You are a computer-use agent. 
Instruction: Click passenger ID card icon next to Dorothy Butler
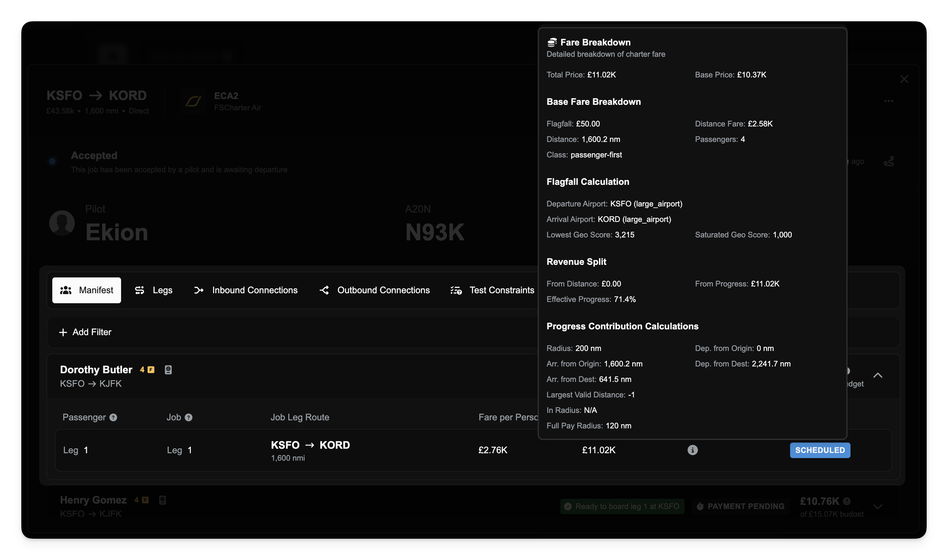tap(169, 370)
